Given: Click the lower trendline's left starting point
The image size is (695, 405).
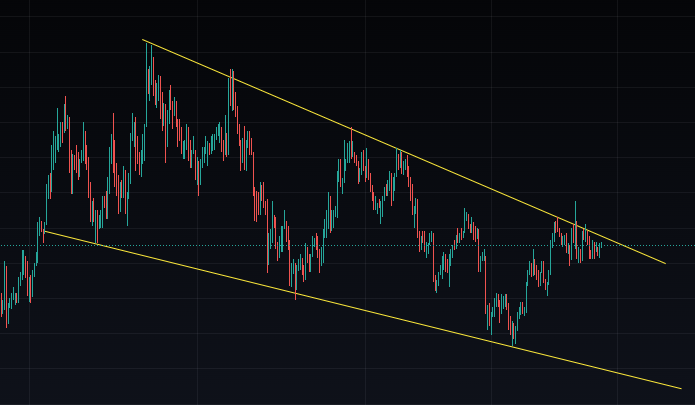Looking at the screenshot, I should (45, 232).
